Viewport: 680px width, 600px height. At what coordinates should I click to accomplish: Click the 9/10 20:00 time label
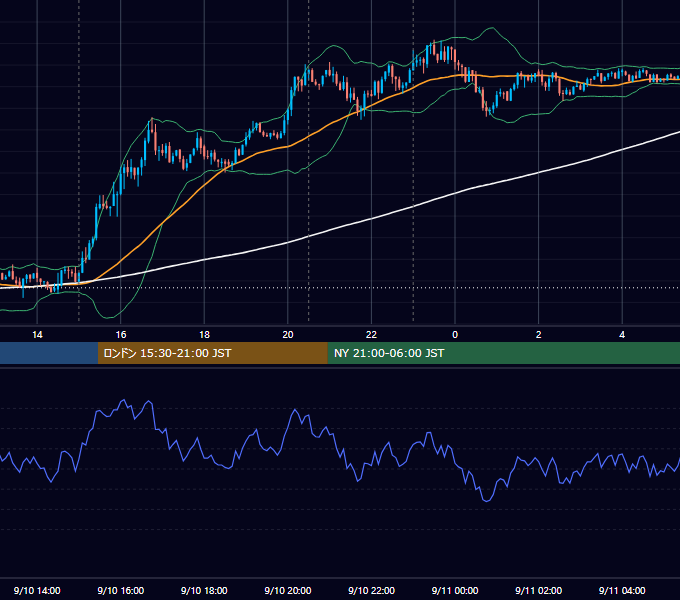pyautogui.click(x=288, y=590)
